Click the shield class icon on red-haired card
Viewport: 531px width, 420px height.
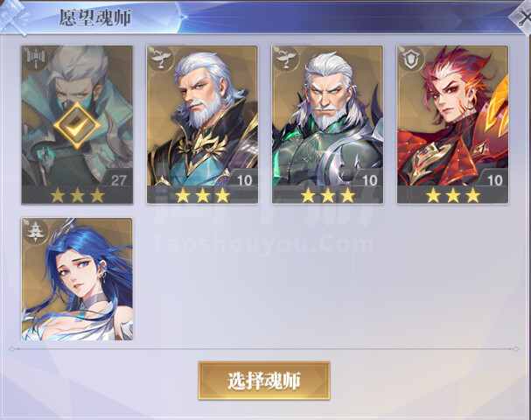tap(410, 59)
